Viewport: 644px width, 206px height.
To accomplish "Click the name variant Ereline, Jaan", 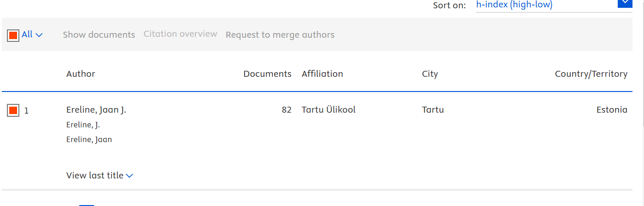I will point(89,139).
